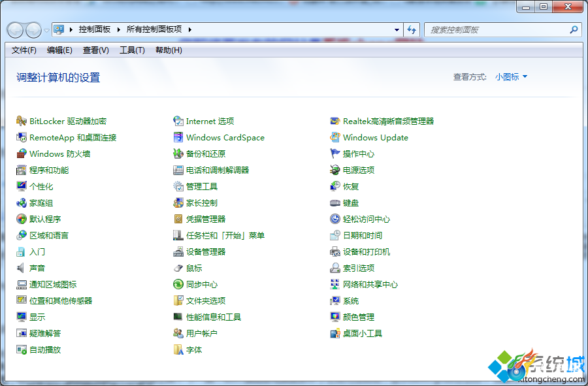This screenshot has height=386, width=588.
Task: Open recent pages dropdown beside Forward button
Action: point(46,30)
